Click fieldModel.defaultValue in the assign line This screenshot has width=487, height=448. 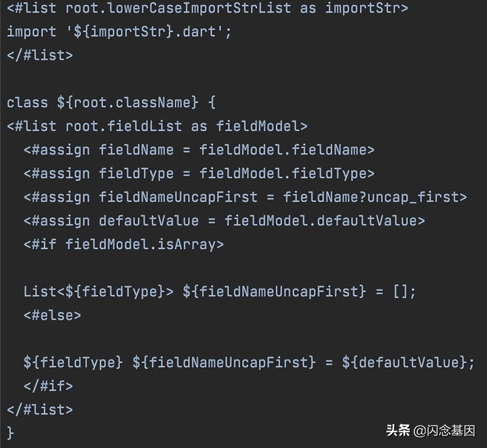[x=321, y=220]
